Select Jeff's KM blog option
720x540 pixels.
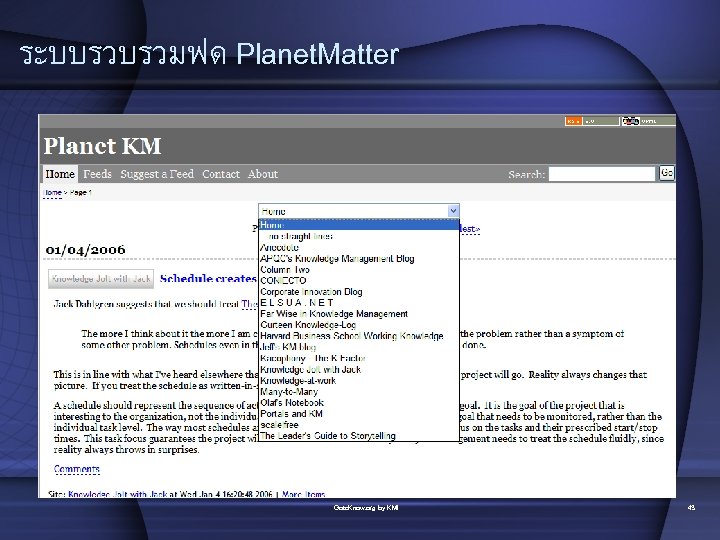pyautogui.click(x=359, y=347)
